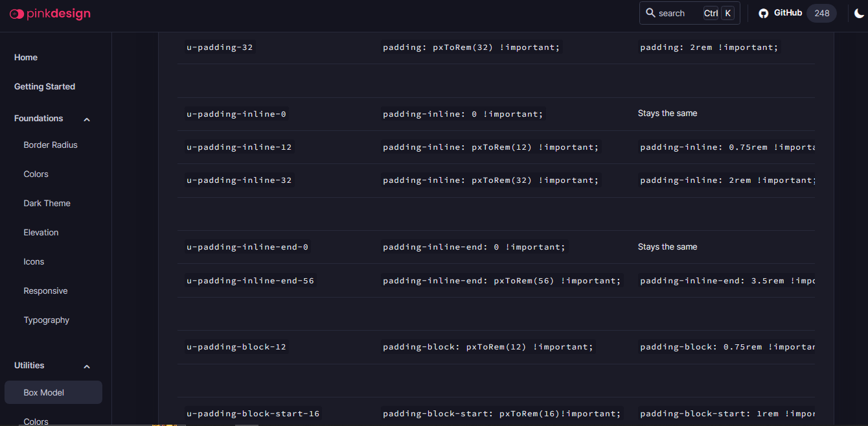This screenshot has height=426, width=868.
Task: Click 'padding: 2rem !important;' code
Action: [x=709, y=47]
